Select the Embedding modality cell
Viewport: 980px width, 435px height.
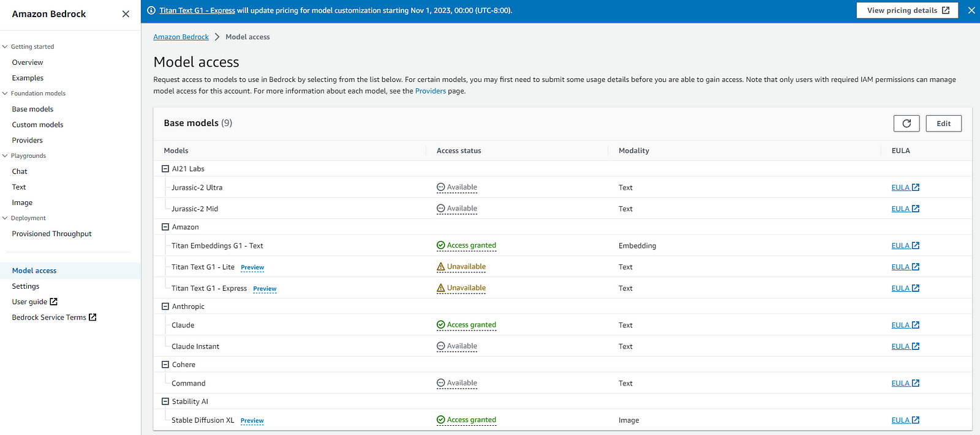pyautogui.click(x=637, y=246)
